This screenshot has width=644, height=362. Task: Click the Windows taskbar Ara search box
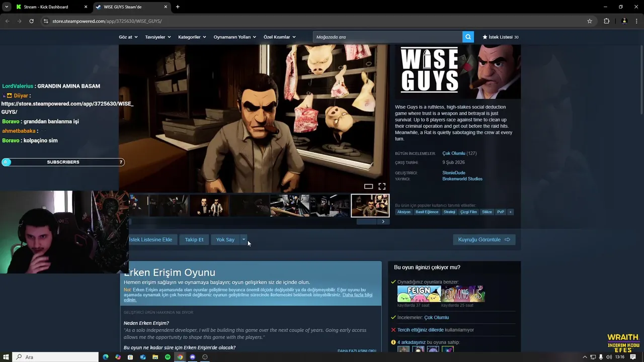55,357
